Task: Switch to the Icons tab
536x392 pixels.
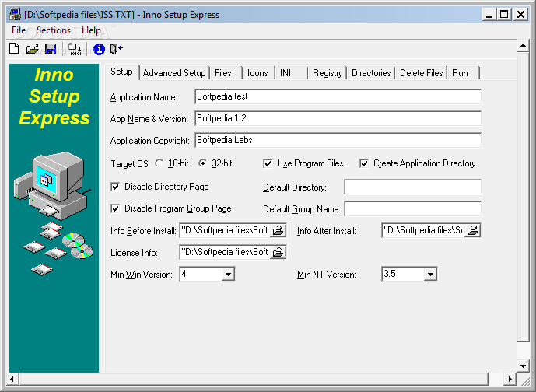Action: pos(257,73)
